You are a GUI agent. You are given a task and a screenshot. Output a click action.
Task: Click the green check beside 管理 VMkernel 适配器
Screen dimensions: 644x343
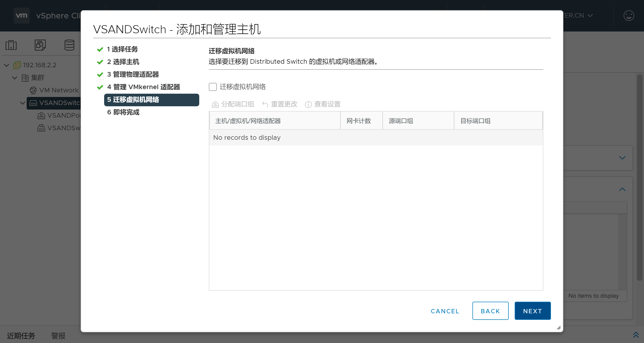click(x=100, y=87)
